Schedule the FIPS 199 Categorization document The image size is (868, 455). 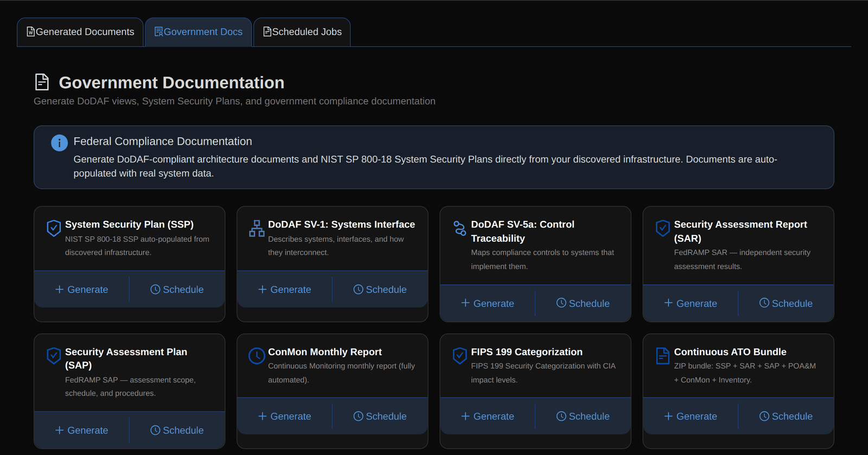tap(583, 416)
